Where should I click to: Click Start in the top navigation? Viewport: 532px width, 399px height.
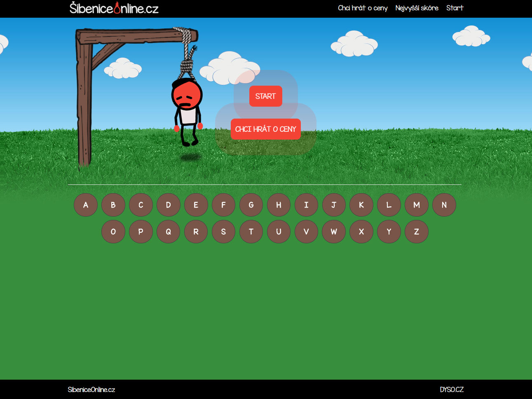pyautogui.click(x=455, y=8)
